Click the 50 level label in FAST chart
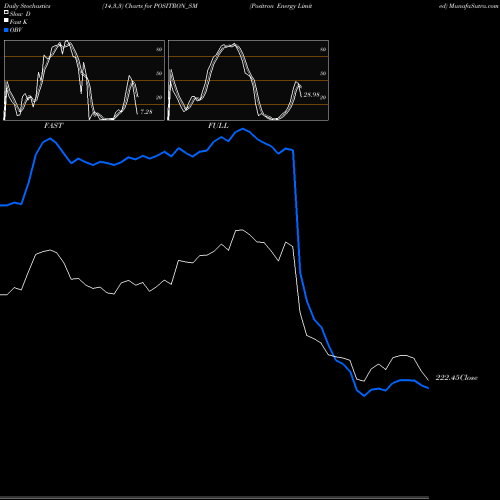The height and width of the screenshot is (500, 500). click(159, 73)
